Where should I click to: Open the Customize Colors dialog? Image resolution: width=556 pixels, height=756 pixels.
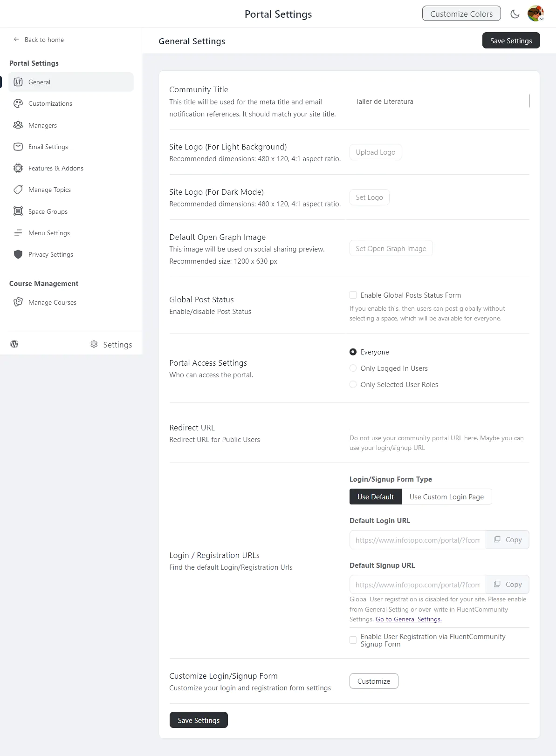point(461,14)
